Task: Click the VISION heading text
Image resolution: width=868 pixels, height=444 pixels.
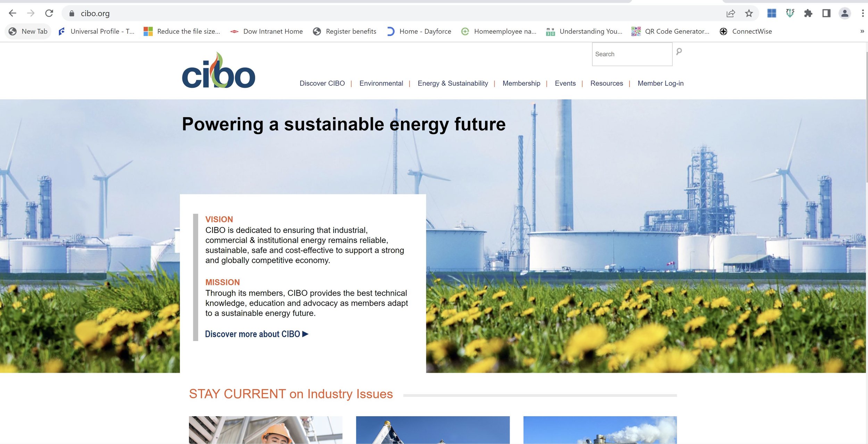Action: click(219, 219)
